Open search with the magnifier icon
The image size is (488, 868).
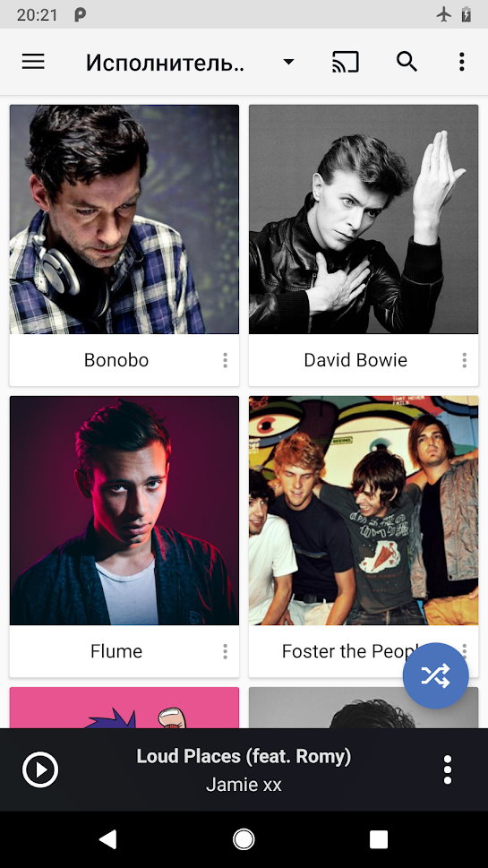(407, 62)
